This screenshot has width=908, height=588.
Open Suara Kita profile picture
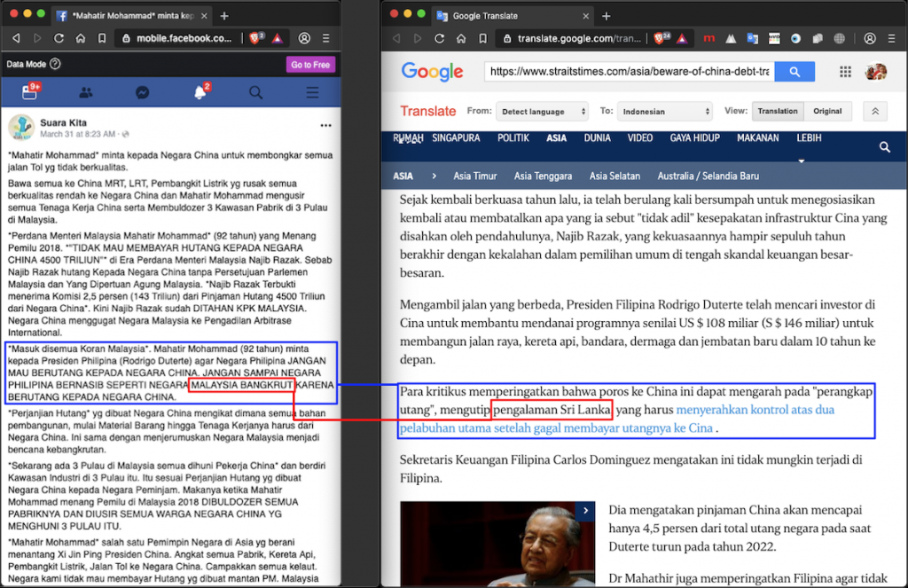point(21,128)
